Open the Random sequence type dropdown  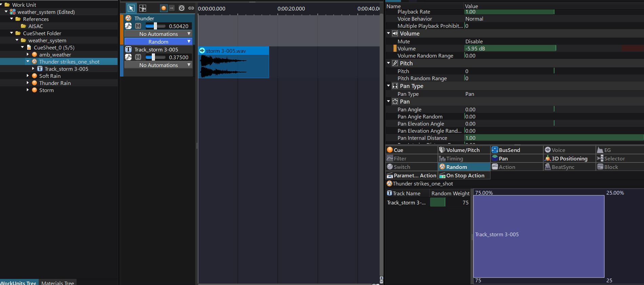point(158,42)
